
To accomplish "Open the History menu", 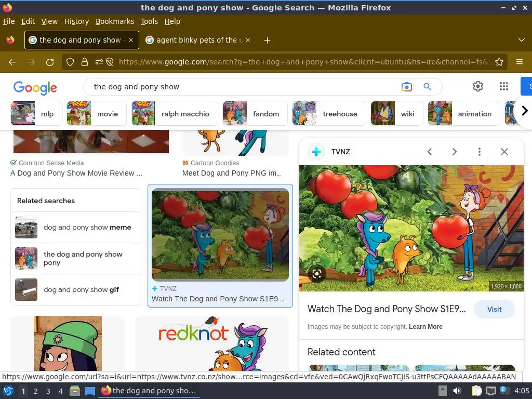I will coord(77,21).
